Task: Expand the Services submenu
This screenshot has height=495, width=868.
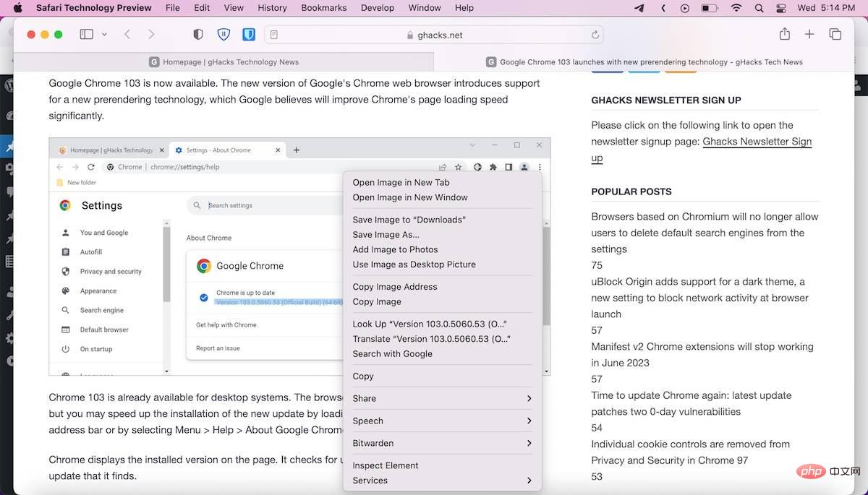Action: [x=442, y=481]
